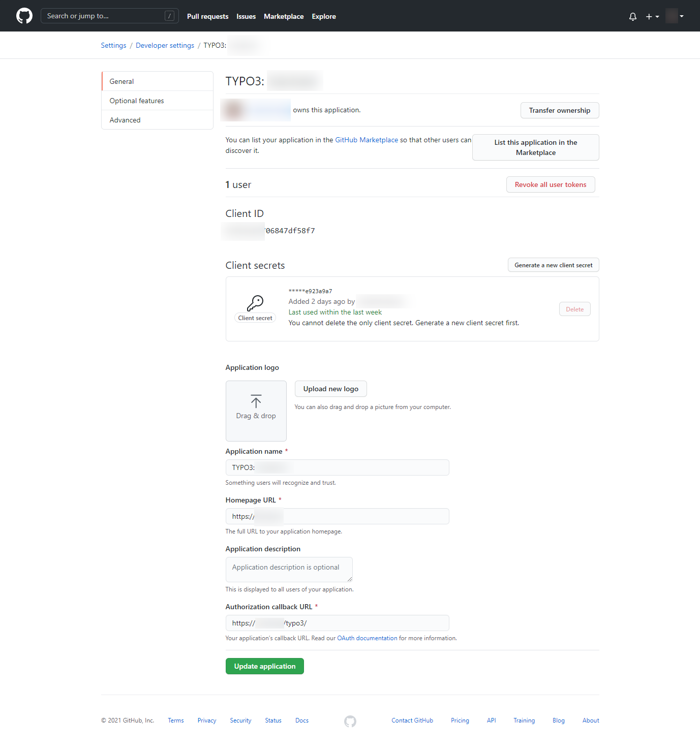
Task: Open the Status footer link
Action: [273, 720]
